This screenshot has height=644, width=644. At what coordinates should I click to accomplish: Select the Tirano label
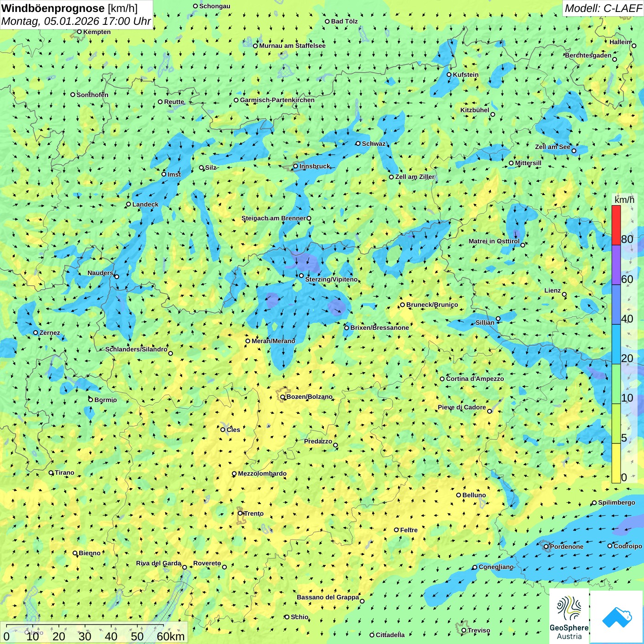tap(64, 472)
